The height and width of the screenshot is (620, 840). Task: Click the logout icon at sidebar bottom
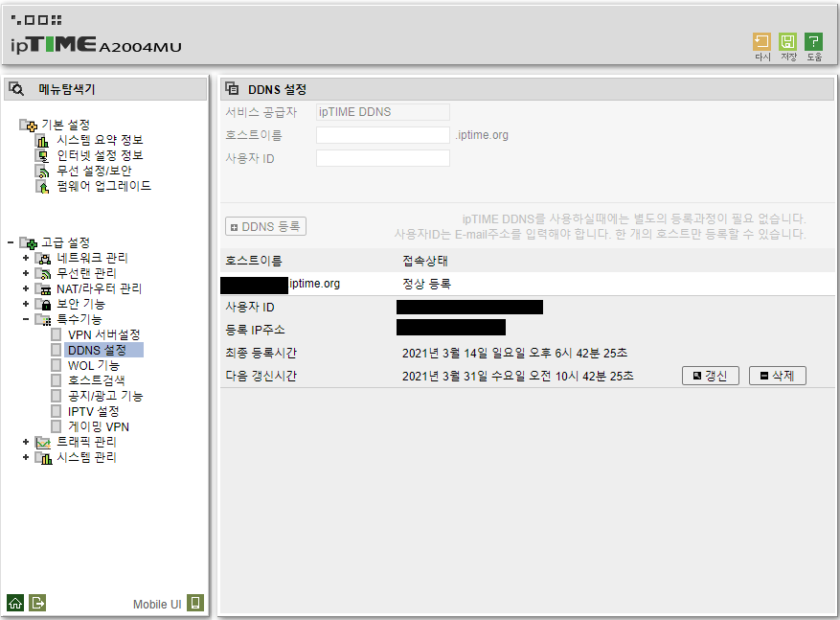[37, 603]
